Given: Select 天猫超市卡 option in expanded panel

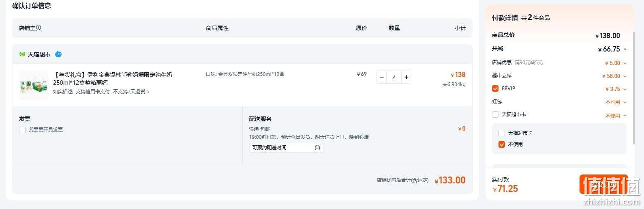Looking at the screenshot, I should 501,133.
